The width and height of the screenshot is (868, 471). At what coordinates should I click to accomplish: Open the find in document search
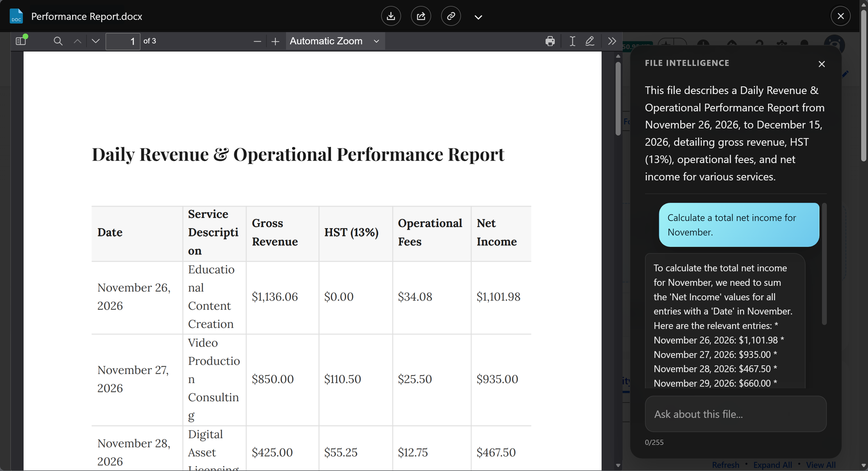point(58,41)
